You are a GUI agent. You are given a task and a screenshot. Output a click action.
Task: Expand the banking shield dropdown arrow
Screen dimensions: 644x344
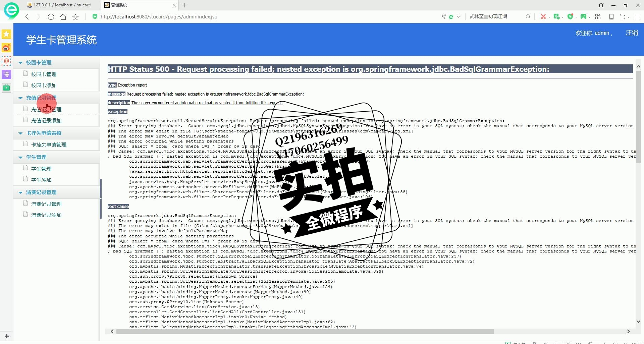pos(576,17)
